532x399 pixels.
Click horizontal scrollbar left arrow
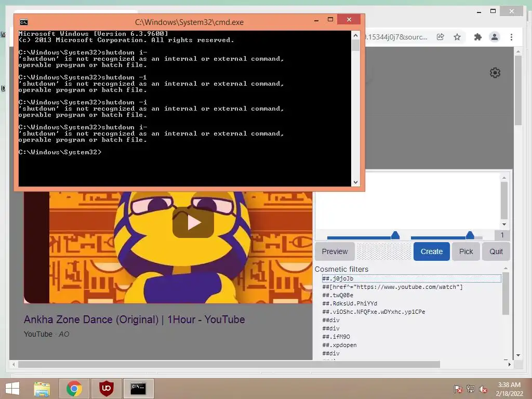pos(13,364)
